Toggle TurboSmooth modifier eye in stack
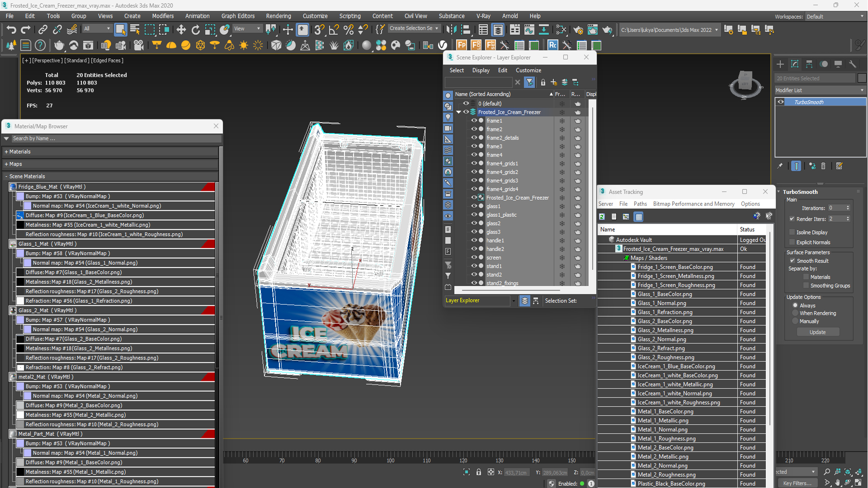Image resolution: width=868 pixels, height=488 pixels. pyautogui.click(x=781, y=102)
